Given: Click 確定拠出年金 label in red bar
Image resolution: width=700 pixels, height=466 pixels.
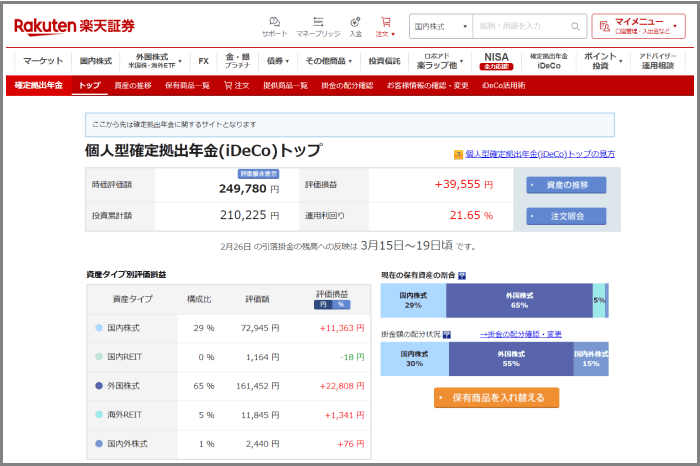Looking at the screenshot, I should pyautogui.click(x=38, y=85).
